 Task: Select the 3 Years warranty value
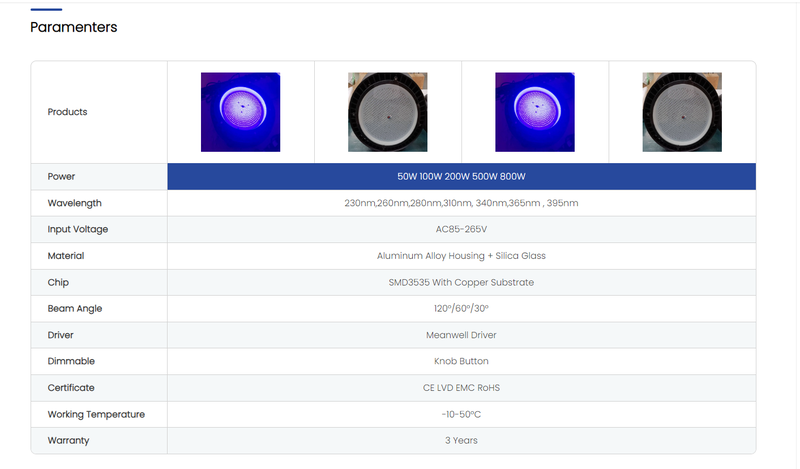(x=461, y=440)
